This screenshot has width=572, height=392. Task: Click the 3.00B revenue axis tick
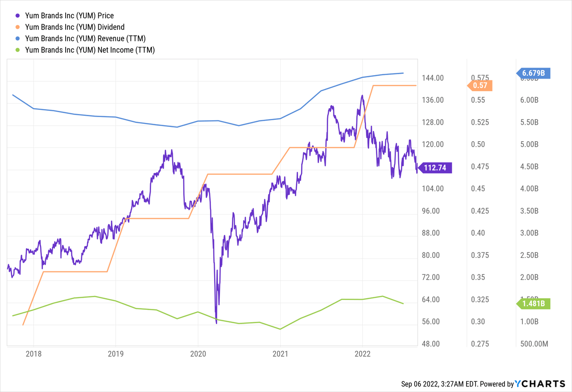[529, 233]
